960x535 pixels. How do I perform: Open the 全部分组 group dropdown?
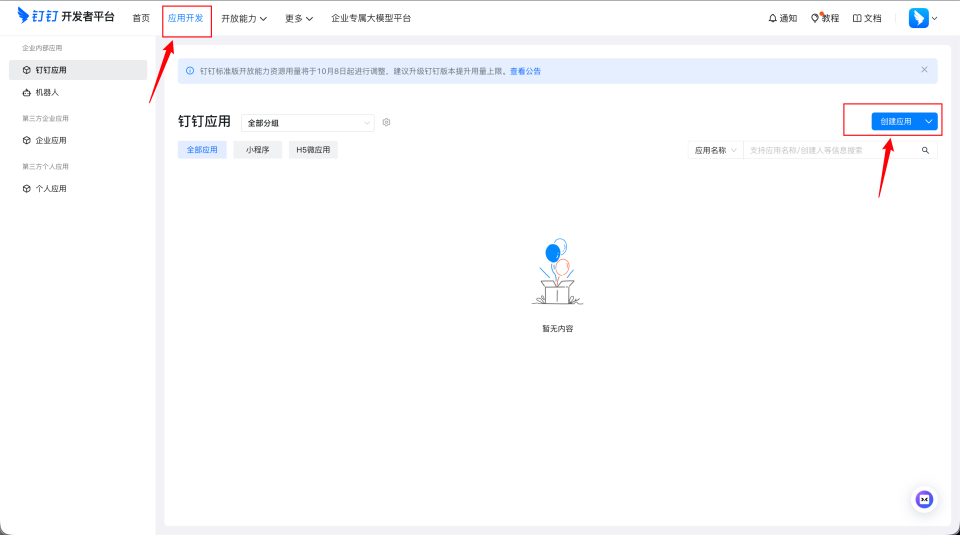point(308,123)
